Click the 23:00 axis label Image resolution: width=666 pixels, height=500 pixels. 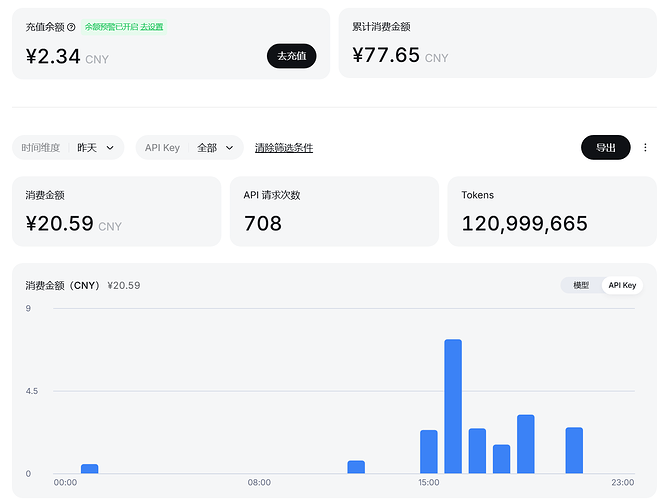(x=623, y=482)
